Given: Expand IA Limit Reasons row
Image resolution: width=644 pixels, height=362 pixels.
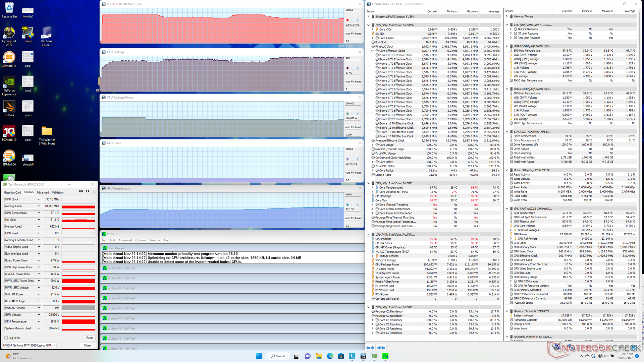Looking at the screenshot, I should click(511, 29).
